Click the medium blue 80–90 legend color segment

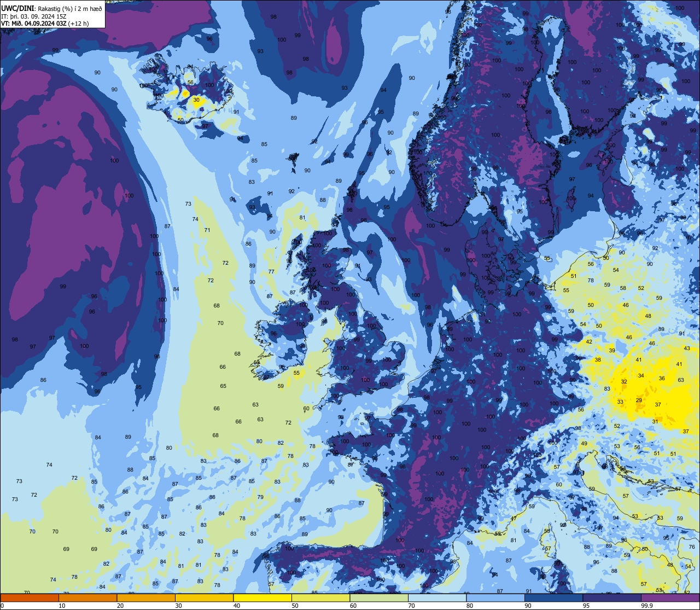coord(495,597)
